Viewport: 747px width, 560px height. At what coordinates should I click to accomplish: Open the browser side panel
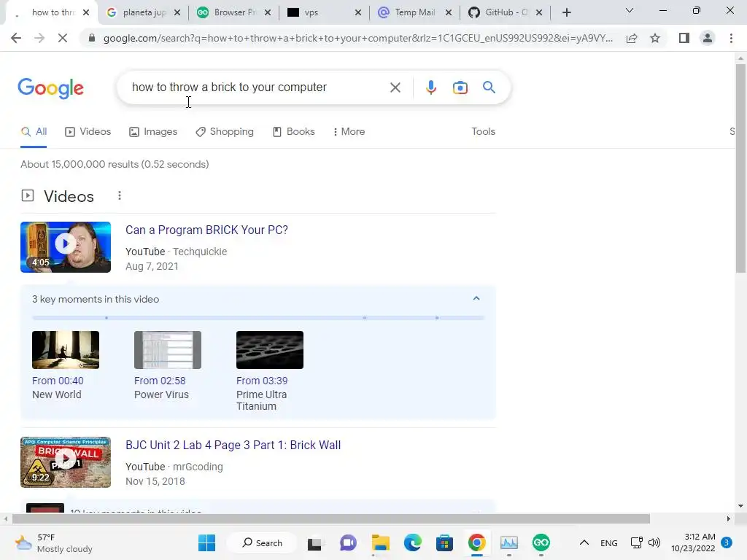click(x=684, y=38)
